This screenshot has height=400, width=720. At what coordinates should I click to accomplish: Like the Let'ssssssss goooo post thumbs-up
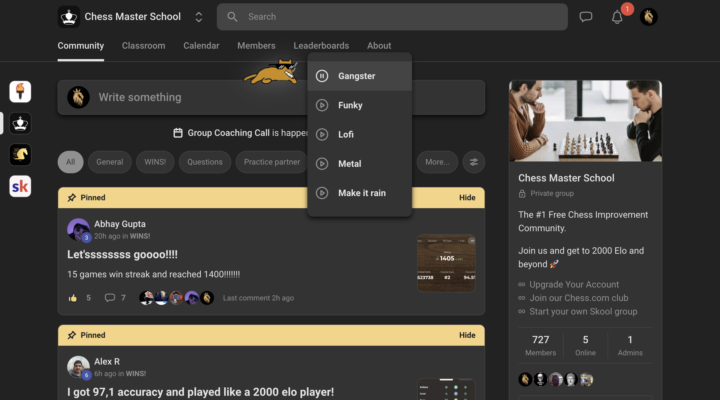point(73,298)
